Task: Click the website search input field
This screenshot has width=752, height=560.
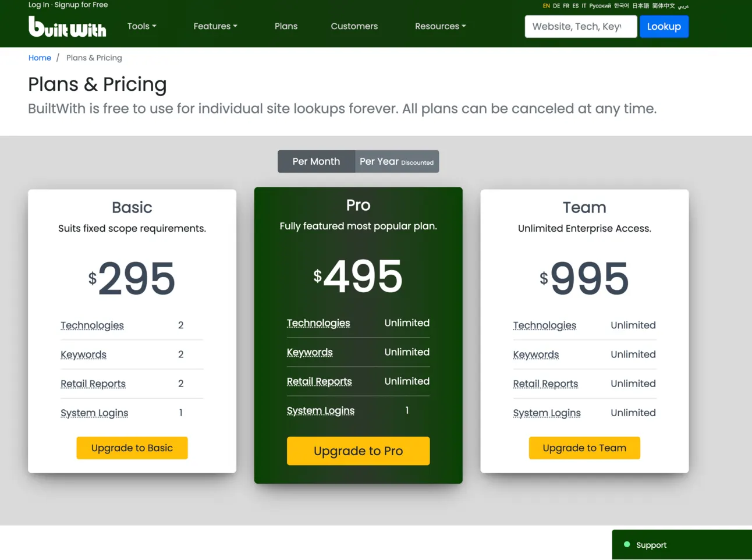Action: (x=581, y=27)
